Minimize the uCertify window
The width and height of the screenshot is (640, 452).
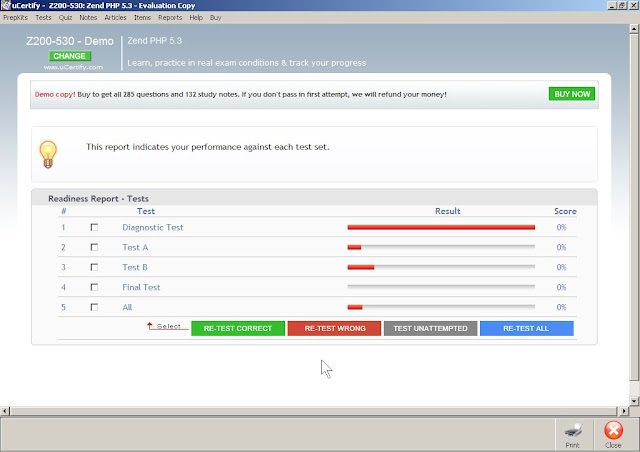click(612, 5)
